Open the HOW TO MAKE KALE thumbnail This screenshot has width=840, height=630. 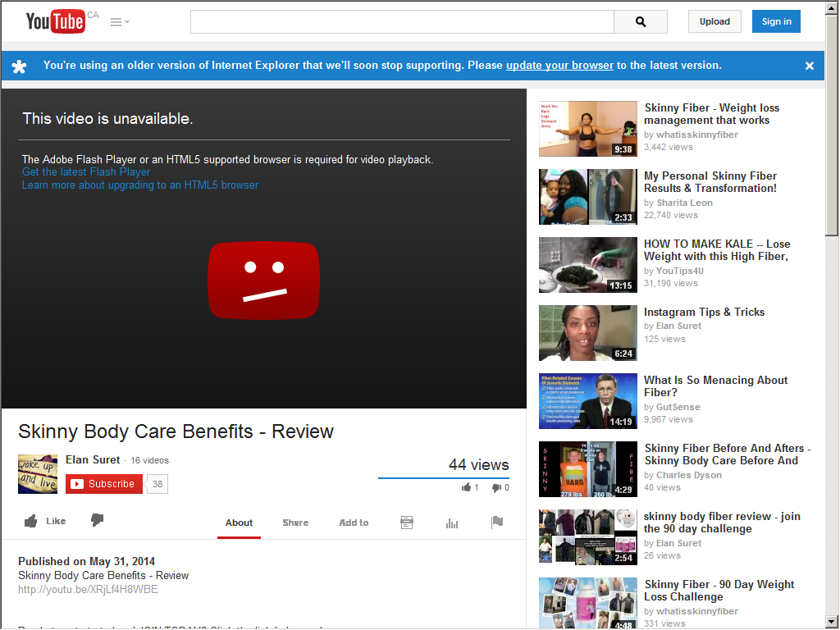(x=587, y=265)
